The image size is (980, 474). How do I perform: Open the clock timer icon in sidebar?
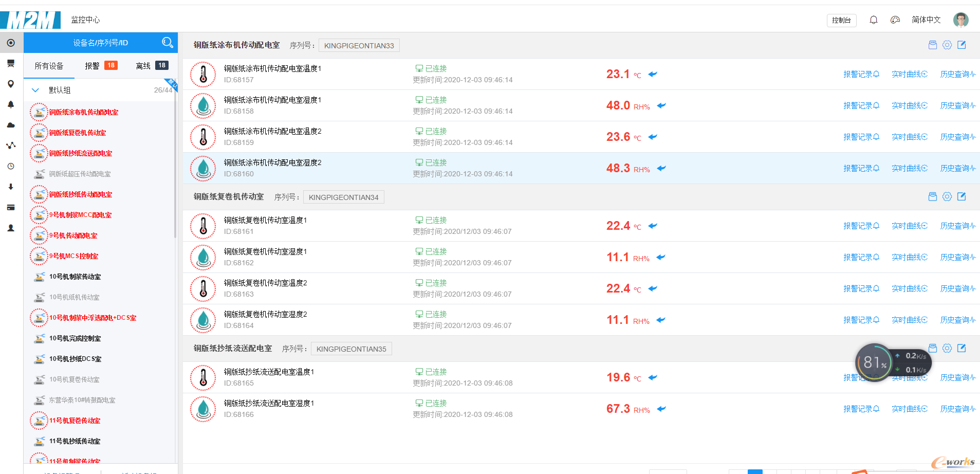[11, 166]
